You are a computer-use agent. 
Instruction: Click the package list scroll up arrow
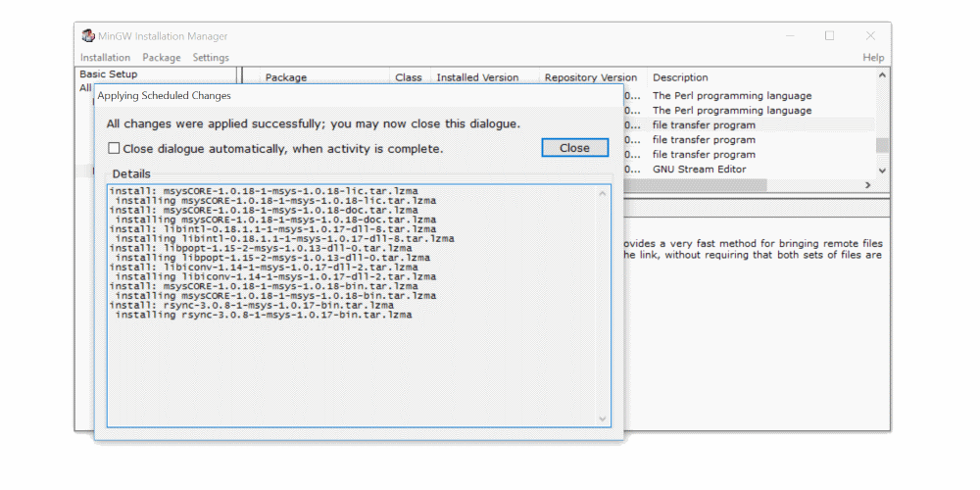(x=882, y=75)
